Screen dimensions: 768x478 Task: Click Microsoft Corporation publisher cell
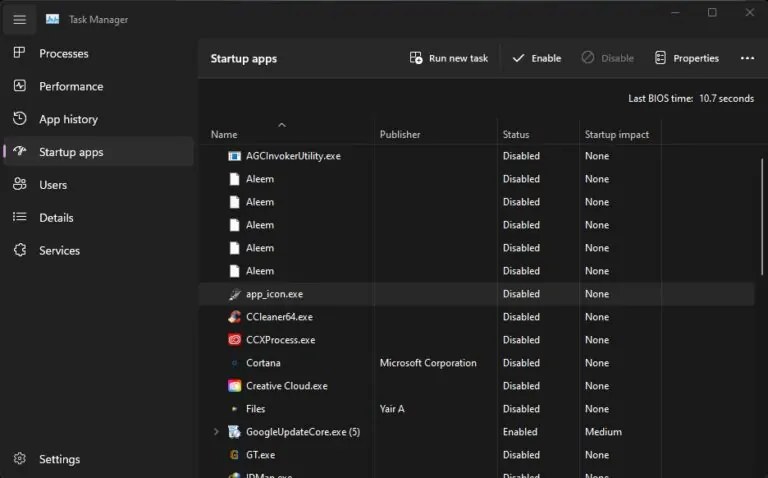[x=428, y=363]
